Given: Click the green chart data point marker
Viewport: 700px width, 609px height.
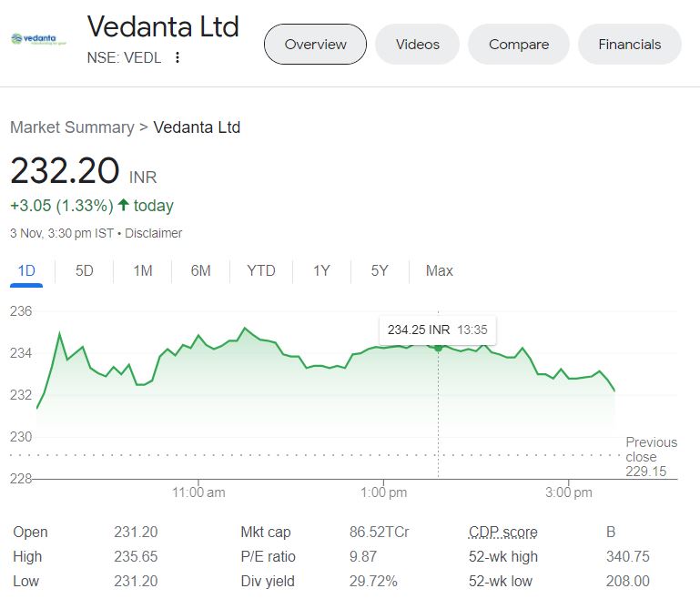Looking at the screenshot, I should [439, 347].
